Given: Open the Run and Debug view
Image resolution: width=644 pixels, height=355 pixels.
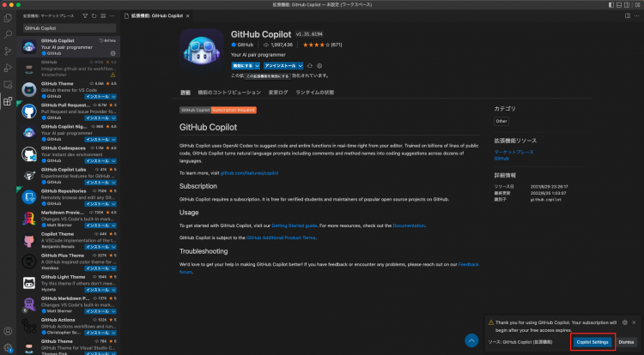Looking at the screenshot, I should coord(8,68).
